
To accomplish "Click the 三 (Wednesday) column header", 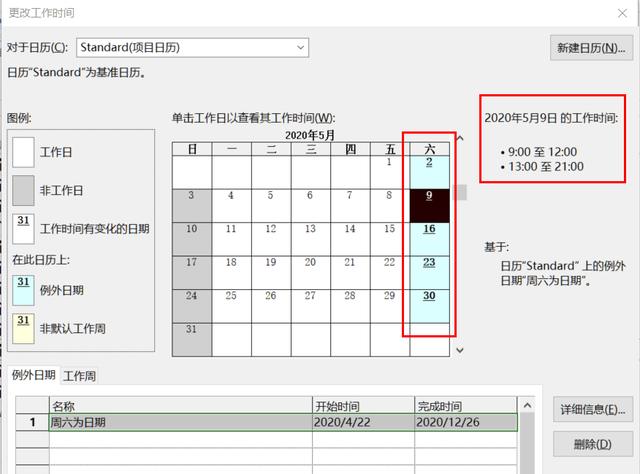I will 311,149.
